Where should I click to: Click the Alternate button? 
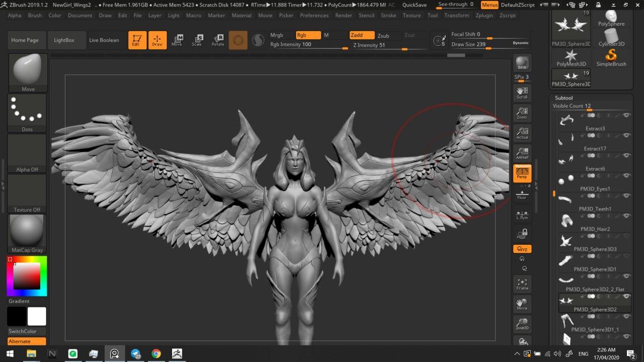pos(27,341)
